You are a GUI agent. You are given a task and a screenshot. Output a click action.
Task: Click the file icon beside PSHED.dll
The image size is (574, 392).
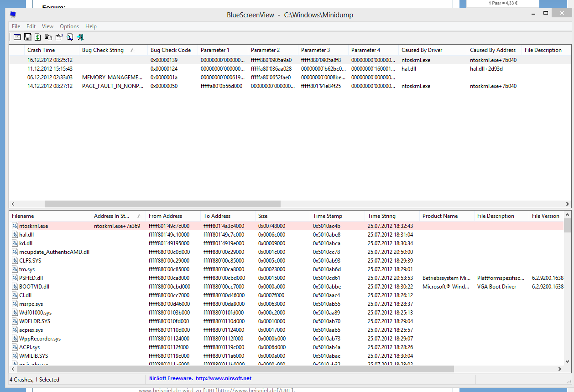(15, 278)
